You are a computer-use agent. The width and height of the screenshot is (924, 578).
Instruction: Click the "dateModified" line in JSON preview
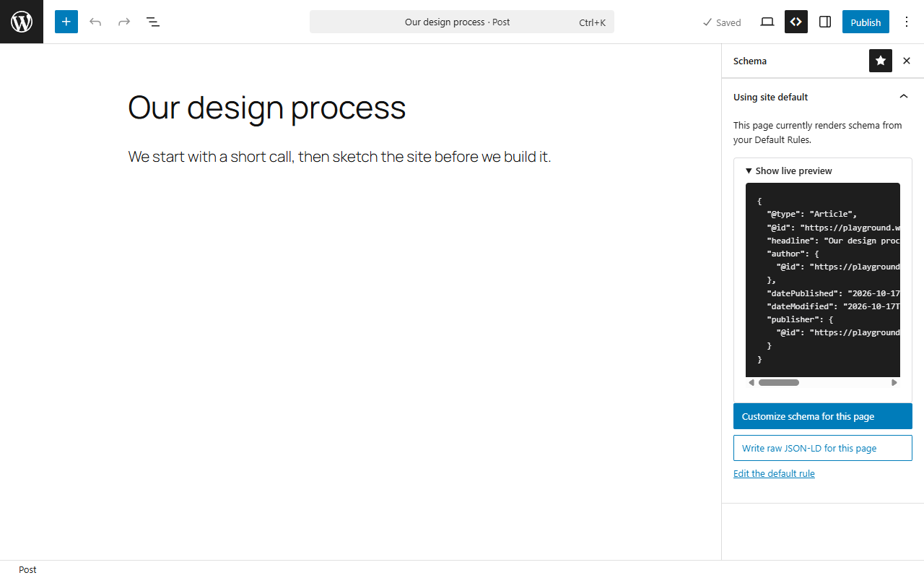click(833, 306)
